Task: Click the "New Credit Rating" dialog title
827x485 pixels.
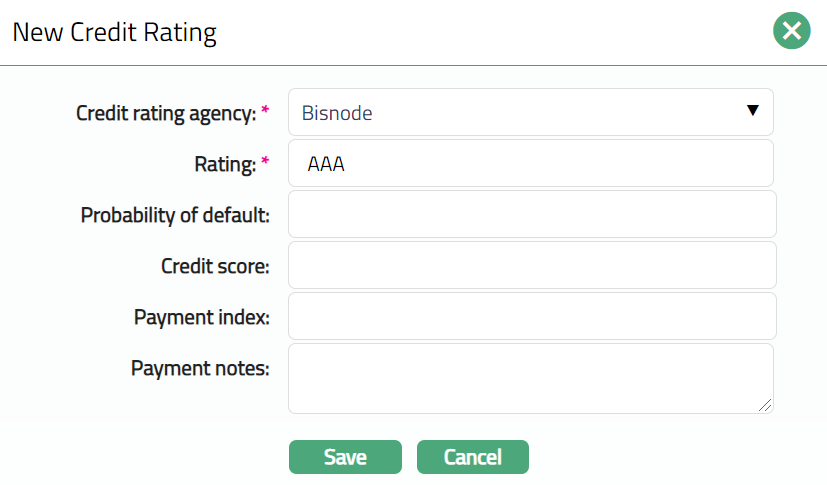Action: click(114, 33)
